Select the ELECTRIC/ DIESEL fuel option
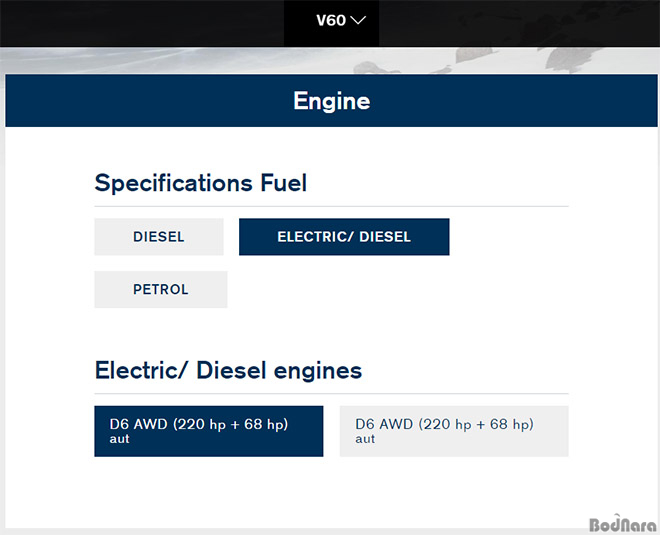Viewport: 660px width, 535px height. [344, 237]
